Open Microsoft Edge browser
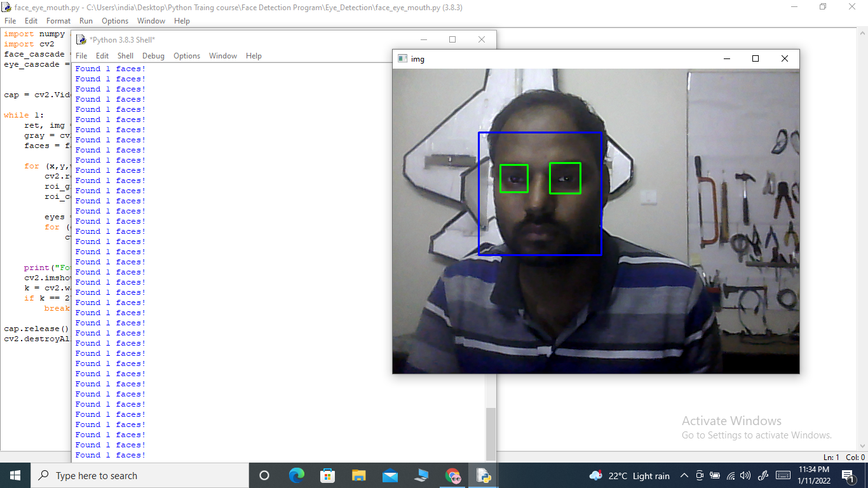Screen dimensions: 868x488 click(297, 475)
